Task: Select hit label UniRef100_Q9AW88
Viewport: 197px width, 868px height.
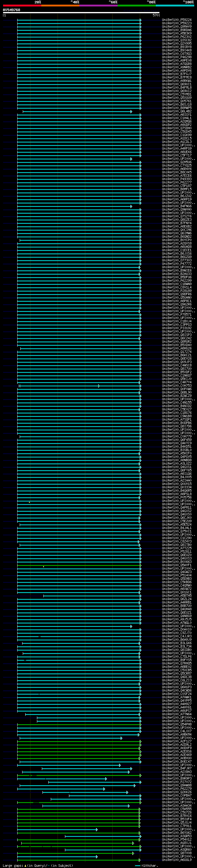Action: tap(177, 785)
